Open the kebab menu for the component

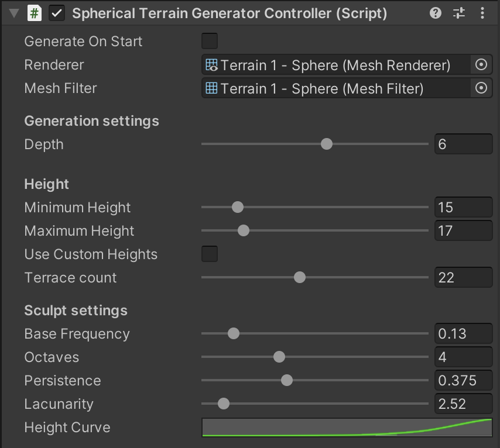tap(482, 13)
